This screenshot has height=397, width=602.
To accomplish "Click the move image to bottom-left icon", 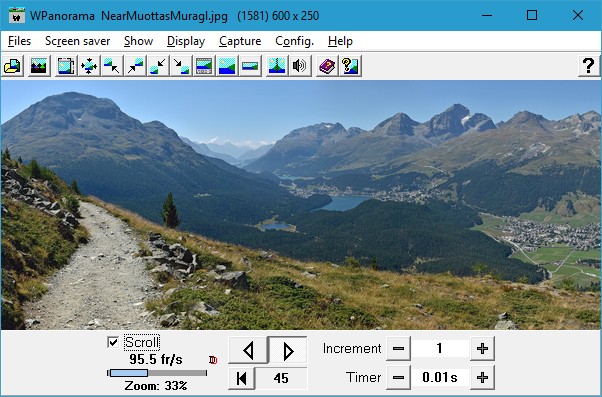I will pos(158,66).
